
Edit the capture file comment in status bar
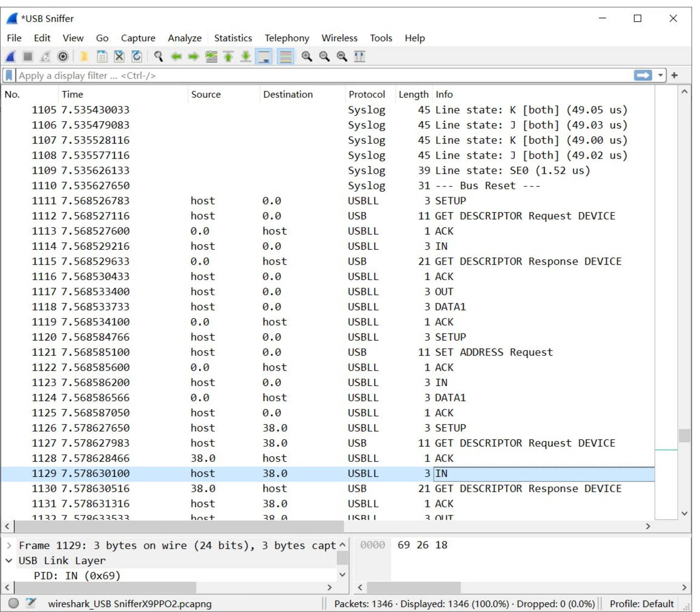[31, 603]
